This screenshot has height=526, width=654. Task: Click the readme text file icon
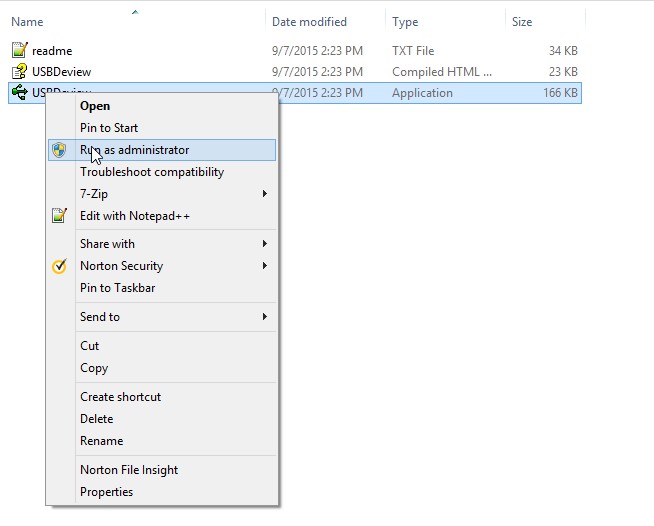(x=20, y=50)
